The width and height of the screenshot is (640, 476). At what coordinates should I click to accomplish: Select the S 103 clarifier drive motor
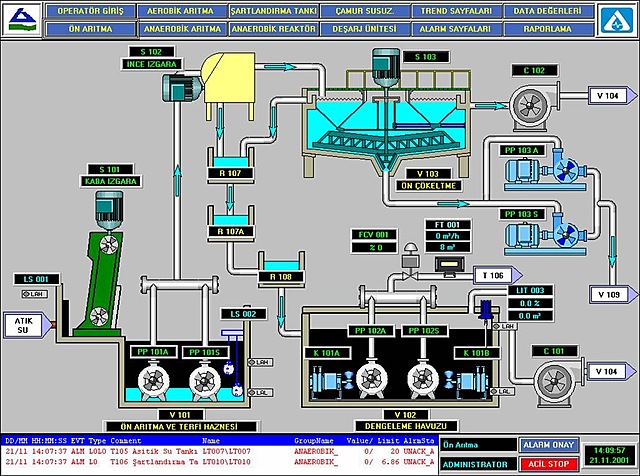tap(386, 67)
